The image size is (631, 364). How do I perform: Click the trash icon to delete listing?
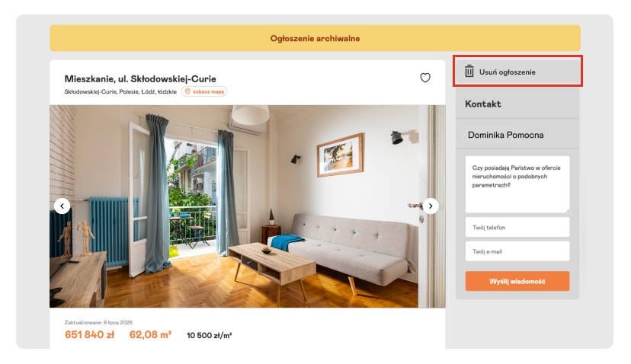click(x=469, y=71)
